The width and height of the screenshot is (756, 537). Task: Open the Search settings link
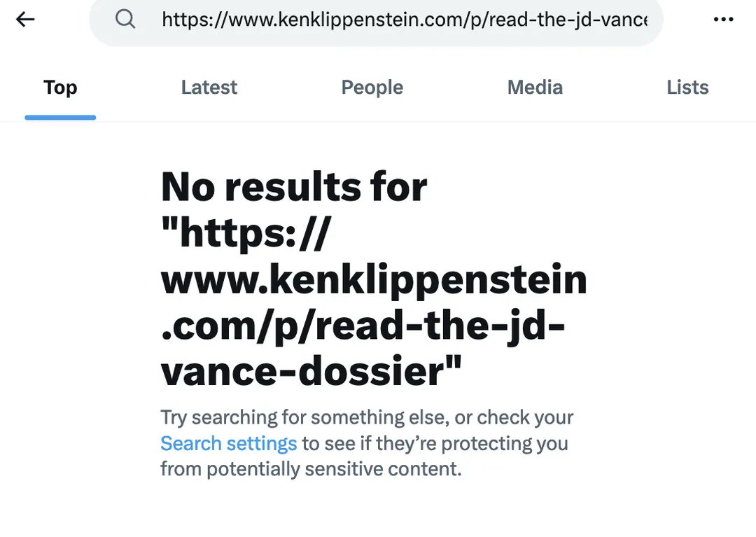pyautogui.click(x=229, y=443)
